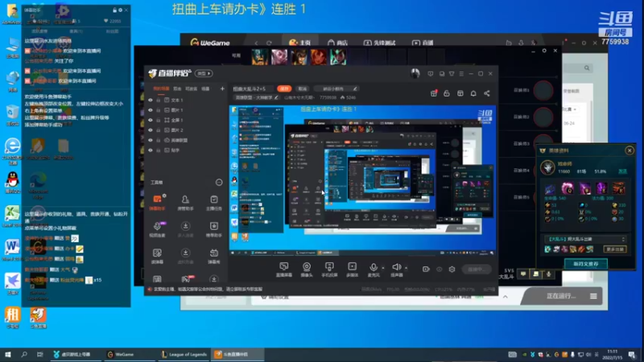Toggle visibility of 英雄联盟 layer
Image resolution: width=644 pixels, height=362 pixels.
[x=151, y=140]
